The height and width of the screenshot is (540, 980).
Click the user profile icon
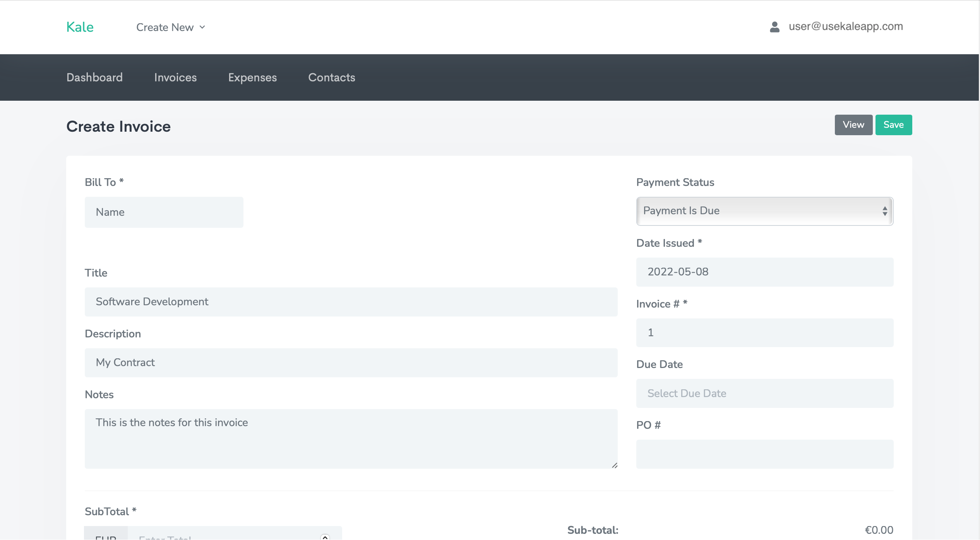point(774,27)
